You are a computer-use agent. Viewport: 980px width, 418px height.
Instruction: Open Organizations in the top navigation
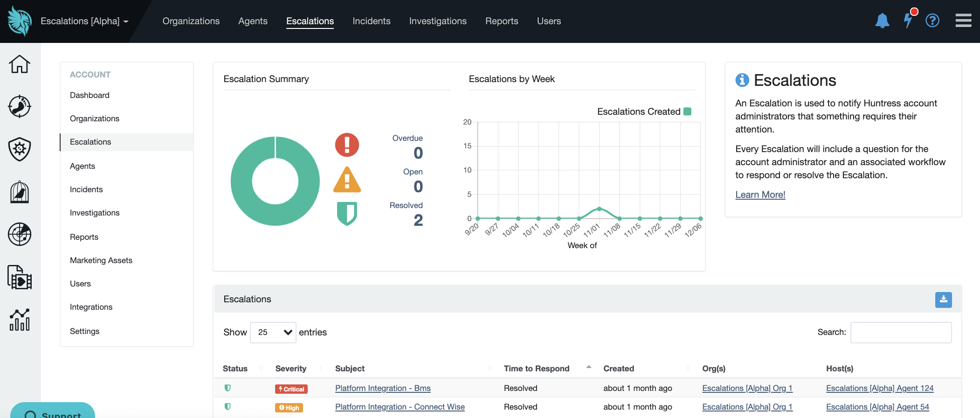(x=191, y=21)
